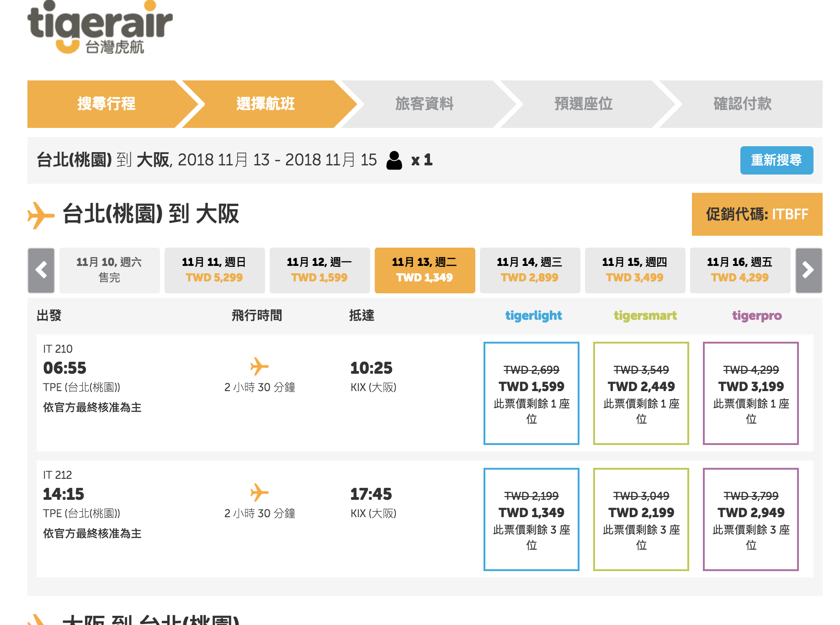Image resolution: width=840 pixels, height=625 pixels.
Task: Show earlier dates with left arrow
Action: pyautogui.click(x=41, y=270)
